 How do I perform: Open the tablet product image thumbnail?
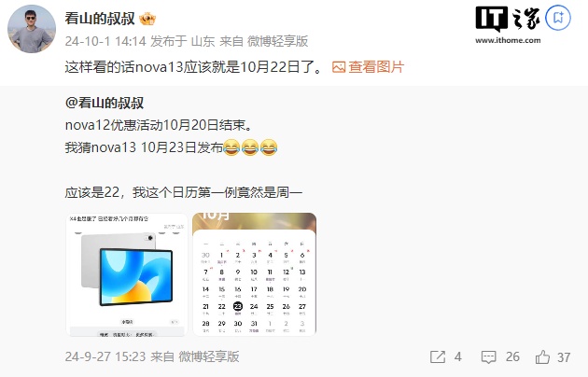[x=127, y=274]
